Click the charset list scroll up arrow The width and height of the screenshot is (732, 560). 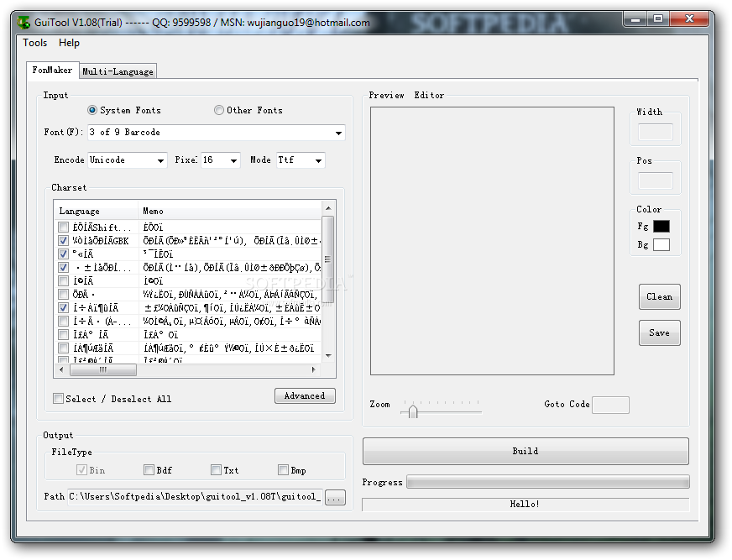328,208
